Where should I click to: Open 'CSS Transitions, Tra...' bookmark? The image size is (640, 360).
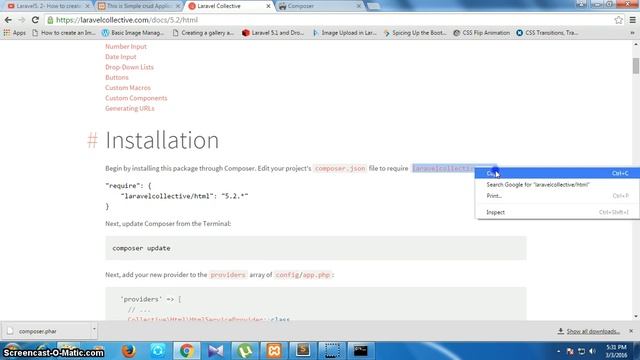[547, 33]
